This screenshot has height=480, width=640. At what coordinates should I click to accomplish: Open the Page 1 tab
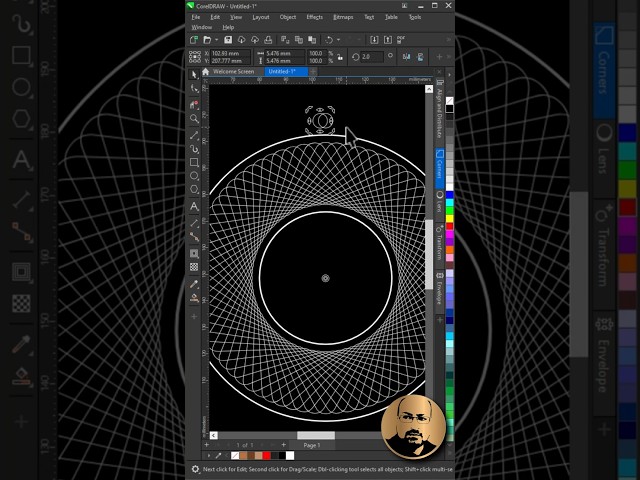coord(312,445)
